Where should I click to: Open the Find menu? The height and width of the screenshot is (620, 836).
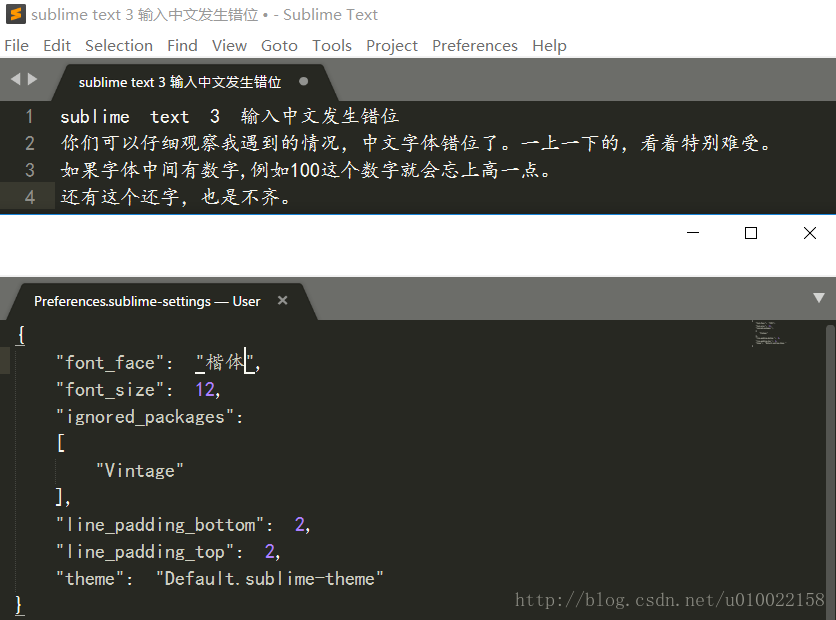point(182,46)
